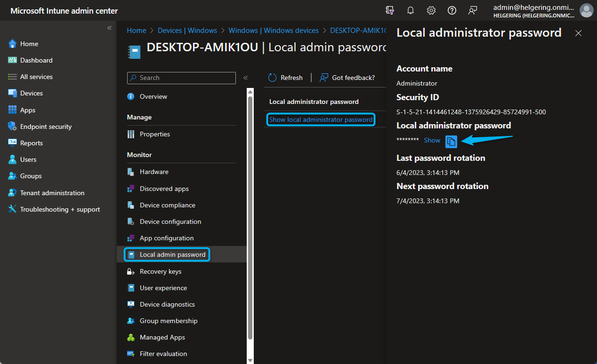Click the Reports icon in left navigation
Image resolution: width=597 pixels, height=364 pixels.
point(13,143)
